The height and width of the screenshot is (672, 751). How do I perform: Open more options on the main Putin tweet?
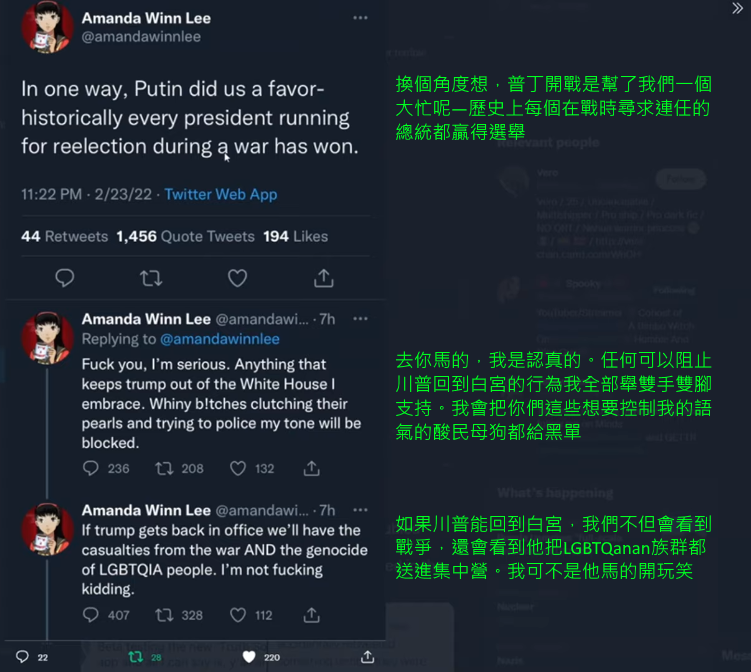point(360,18)
